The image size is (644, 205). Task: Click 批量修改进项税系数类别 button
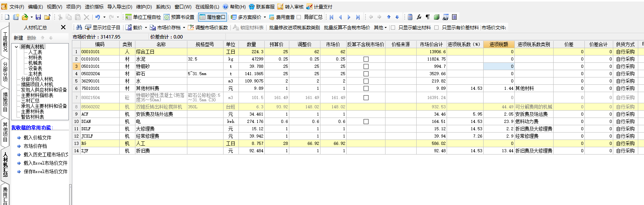[294, 27]
